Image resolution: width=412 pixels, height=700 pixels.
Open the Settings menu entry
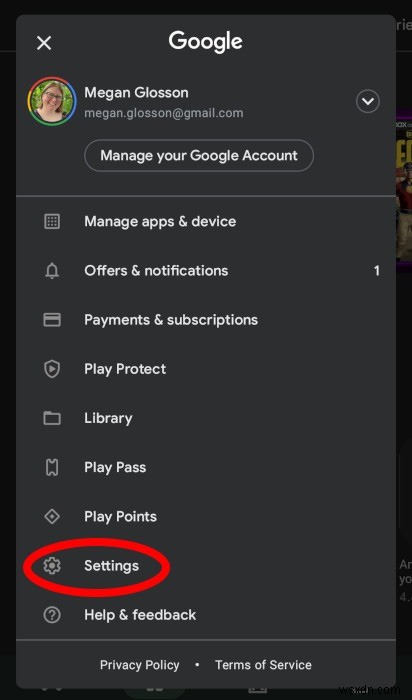pyautogui.click(x=206, y=566)
